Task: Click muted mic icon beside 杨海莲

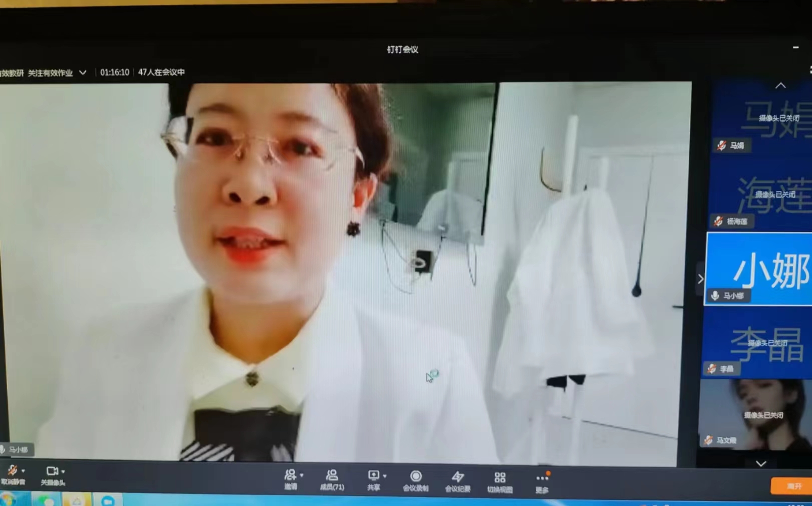Action: point(718,221)
